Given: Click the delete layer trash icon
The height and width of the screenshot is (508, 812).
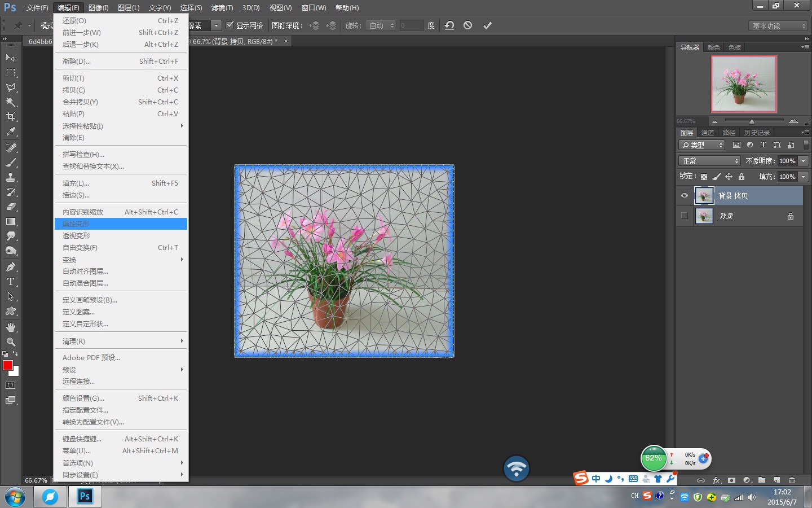Looking at the screenshot, I should pyautogui.click(x=792, y=480).
